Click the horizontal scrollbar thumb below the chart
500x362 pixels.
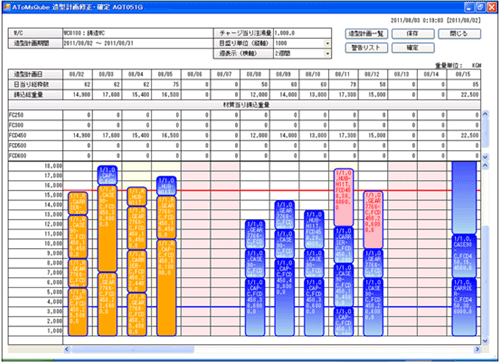tap(133, 349)
